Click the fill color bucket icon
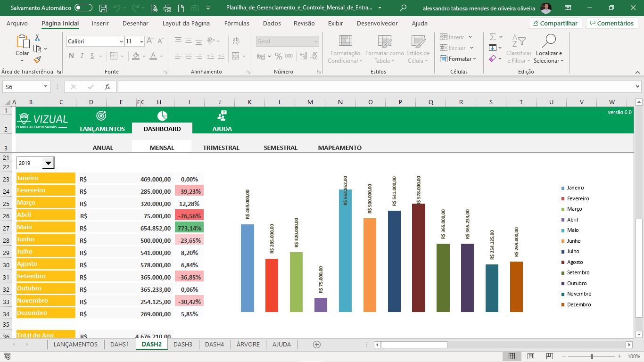The width and height of the screenshot is (644, 362). pos(136,56)
